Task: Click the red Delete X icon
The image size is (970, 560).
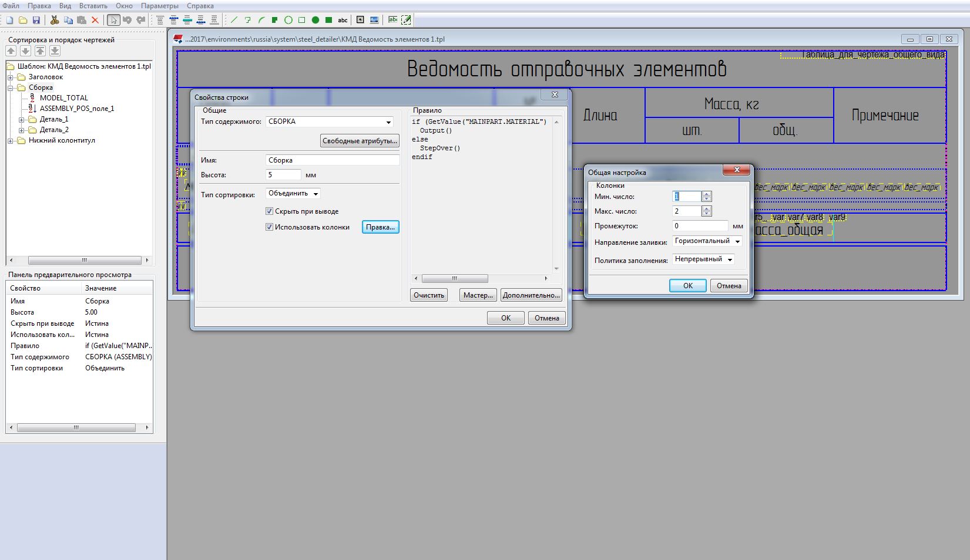Action: point(95,20)
